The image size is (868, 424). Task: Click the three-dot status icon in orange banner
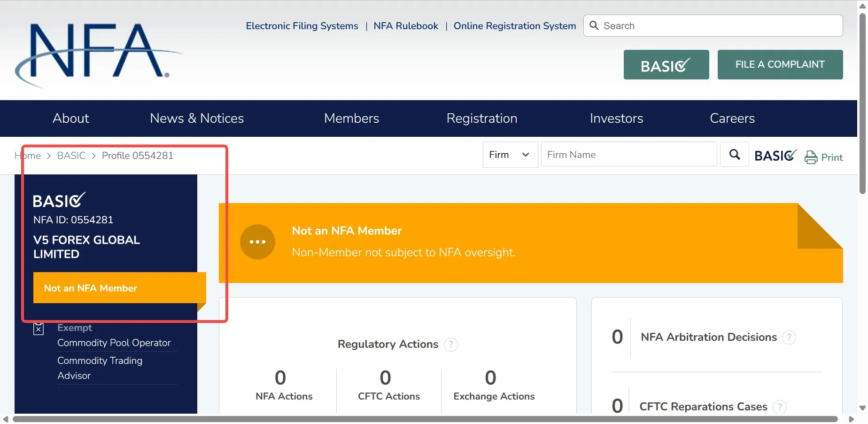pos(257,242)
